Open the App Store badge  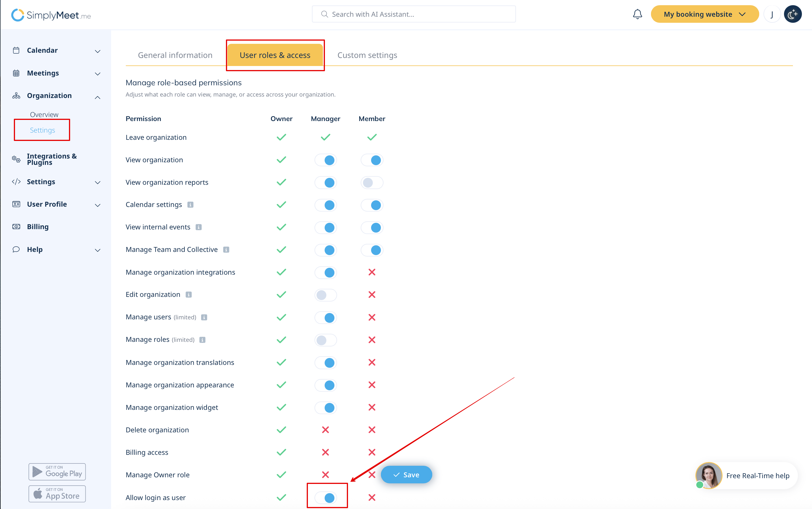click(57, 494)
